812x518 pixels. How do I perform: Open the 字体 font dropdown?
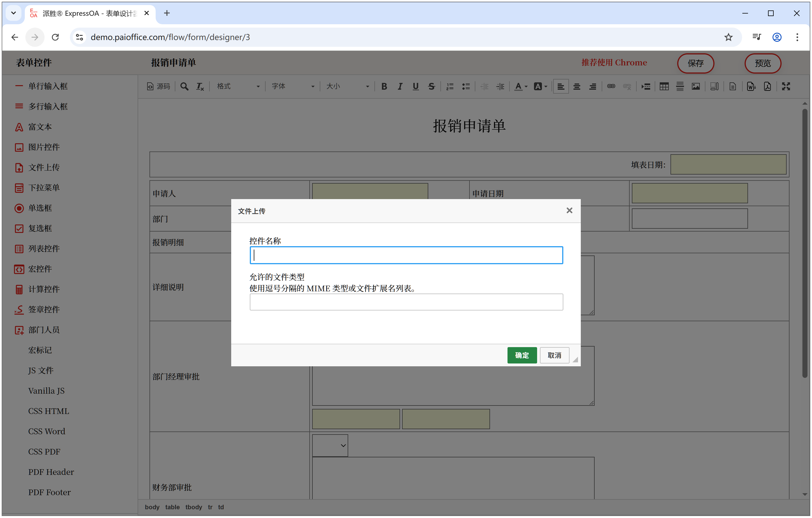coord(293,86)
